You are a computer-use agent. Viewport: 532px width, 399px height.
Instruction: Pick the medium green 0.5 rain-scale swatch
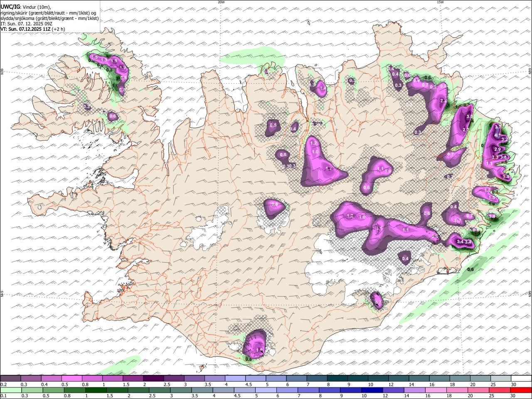(x=54, y=390)
